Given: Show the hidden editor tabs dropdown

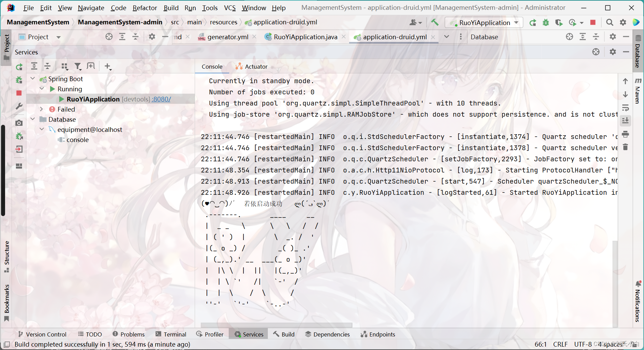Looking at the screenshot, I should [x=447, y=37].
